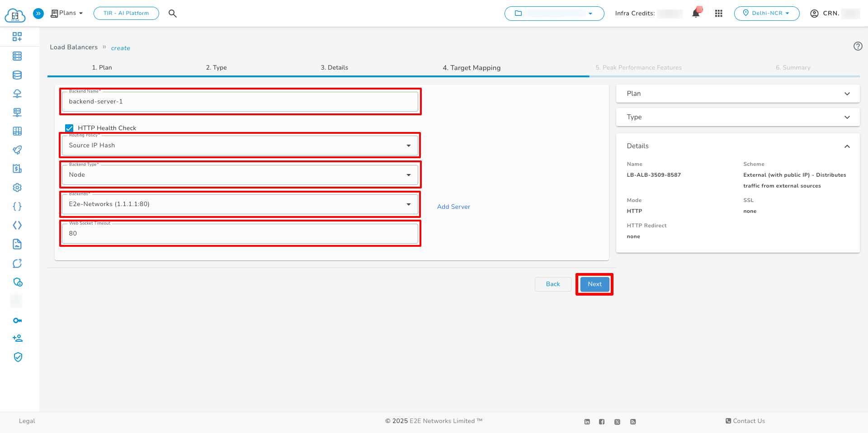868x433 pixels.
Task: Click the Add Server link
Action: [x=453, y=207]
